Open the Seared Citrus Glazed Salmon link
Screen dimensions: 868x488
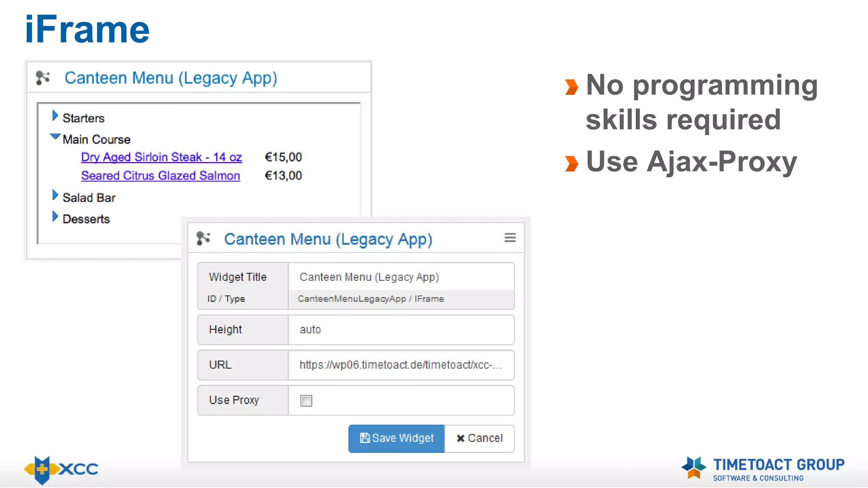point(161,176)
